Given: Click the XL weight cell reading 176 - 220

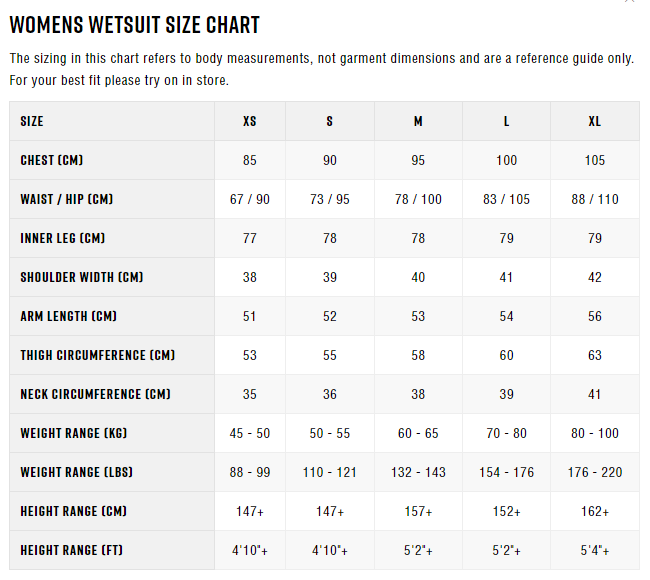Looking at the screenshot, I should (x=595, y=472).
